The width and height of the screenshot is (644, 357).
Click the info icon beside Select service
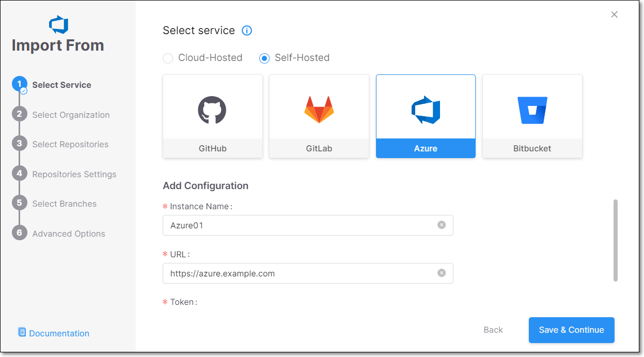[x=247, y=30]
